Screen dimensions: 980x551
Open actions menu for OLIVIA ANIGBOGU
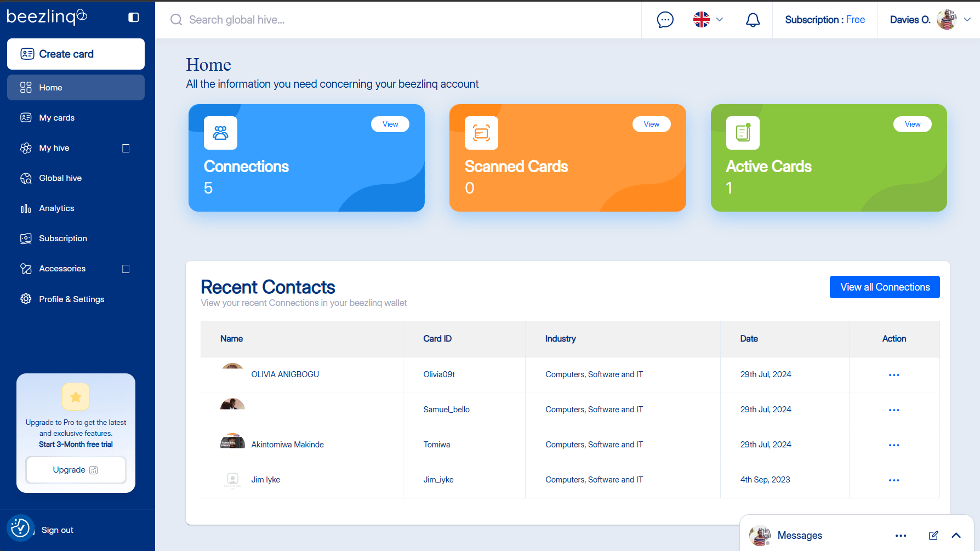(x=894, y=375)
